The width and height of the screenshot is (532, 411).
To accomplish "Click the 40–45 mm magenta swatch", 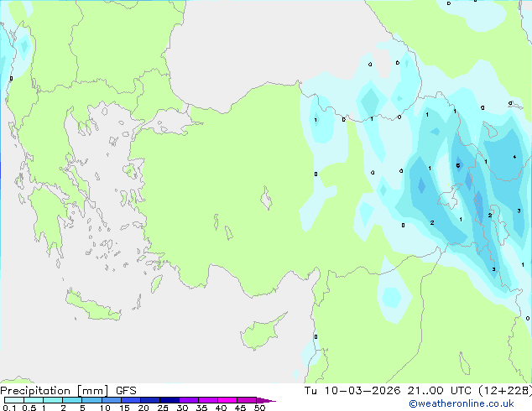I will tap(227, 400).
